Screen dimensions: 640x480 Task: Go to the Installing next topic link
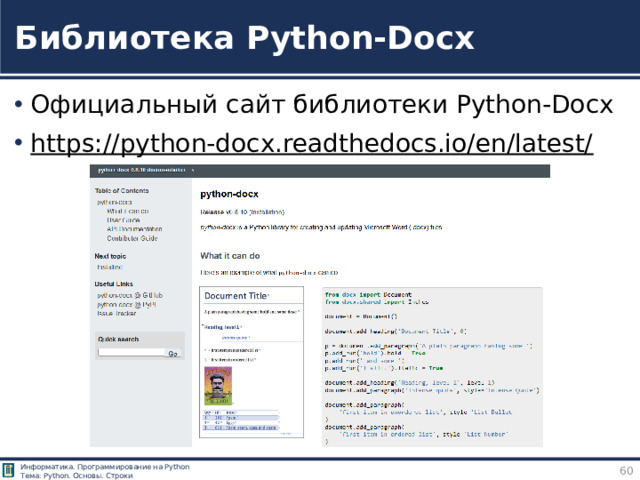click(x=109, y=267)
